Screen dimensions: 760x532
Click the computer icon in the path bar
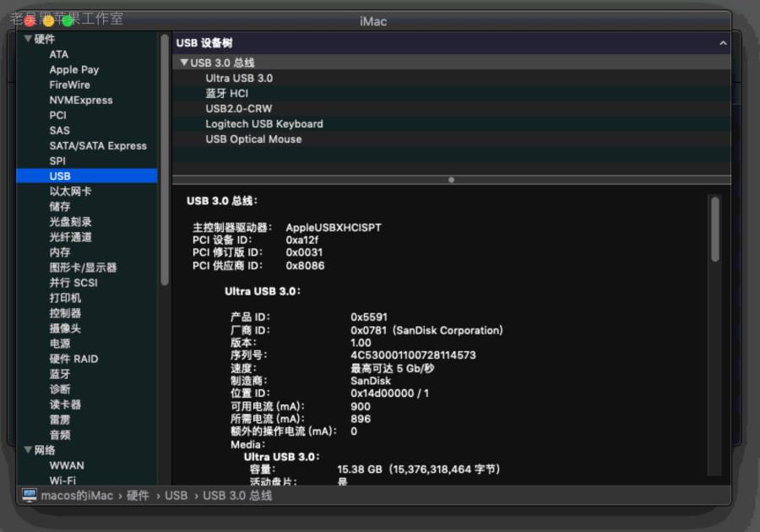coord(30,496)
